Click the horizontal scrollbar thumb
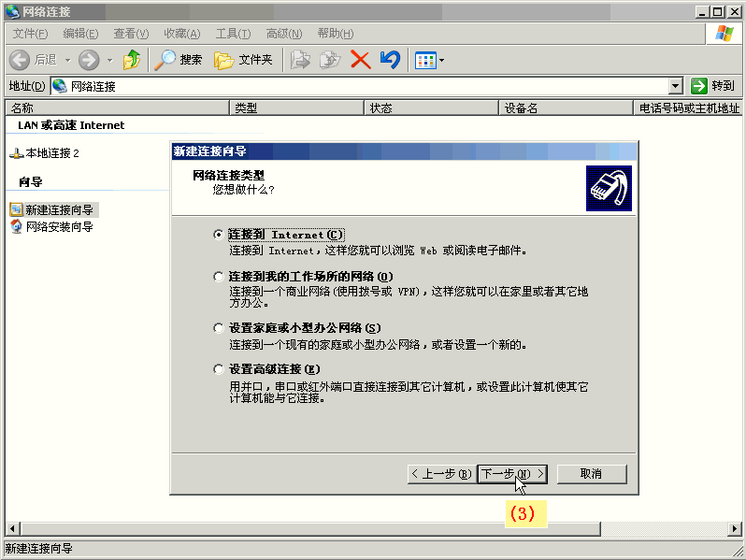The height and width of the screenshot is (560, 746). click(310, 528)
